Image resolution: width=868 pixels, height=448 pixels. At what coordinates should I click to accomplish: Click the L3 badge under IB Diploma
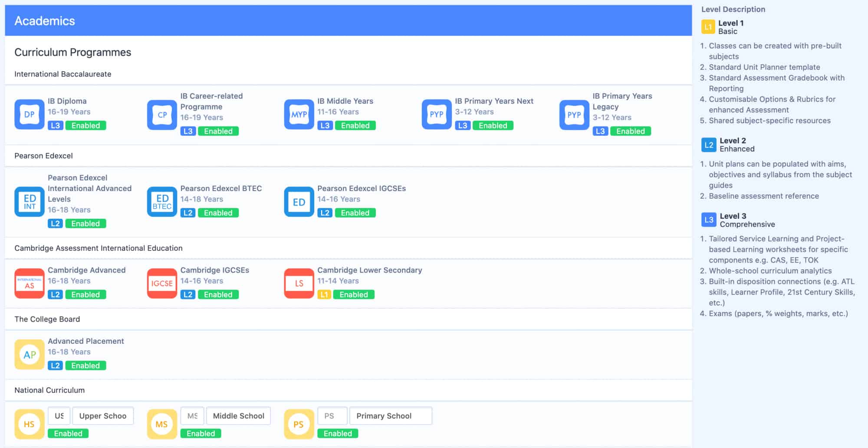coord(56,125)
